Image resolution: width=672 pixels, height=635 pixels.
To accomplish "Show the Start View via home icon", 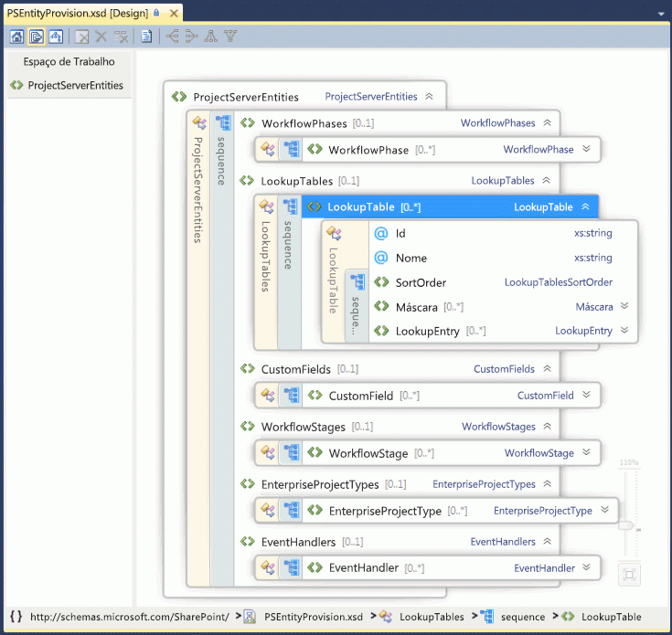I will click(x=16, y=37).
